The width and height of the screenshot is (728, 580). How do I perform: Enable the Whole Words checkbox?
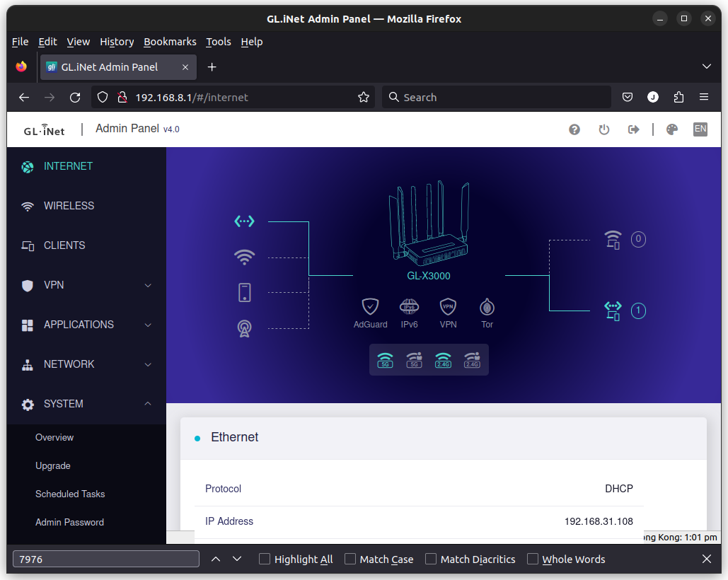point(533,559)
